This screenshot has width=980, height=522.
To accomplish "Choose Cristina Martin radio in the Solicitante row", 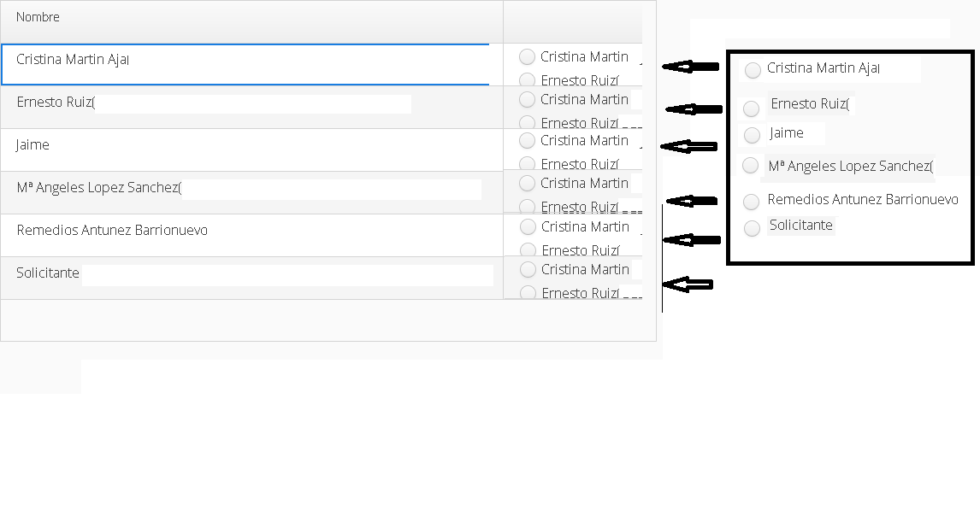I will (528, 269).
